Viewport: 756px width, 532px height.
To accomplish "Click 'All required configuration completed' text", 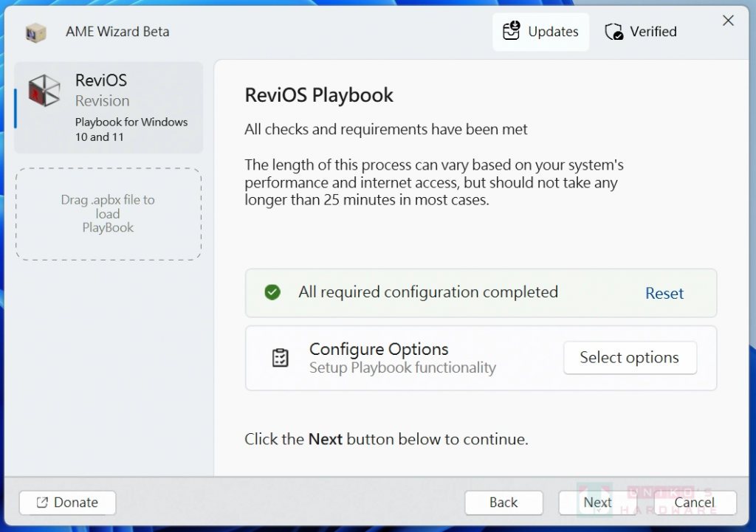I will (428, 292).
